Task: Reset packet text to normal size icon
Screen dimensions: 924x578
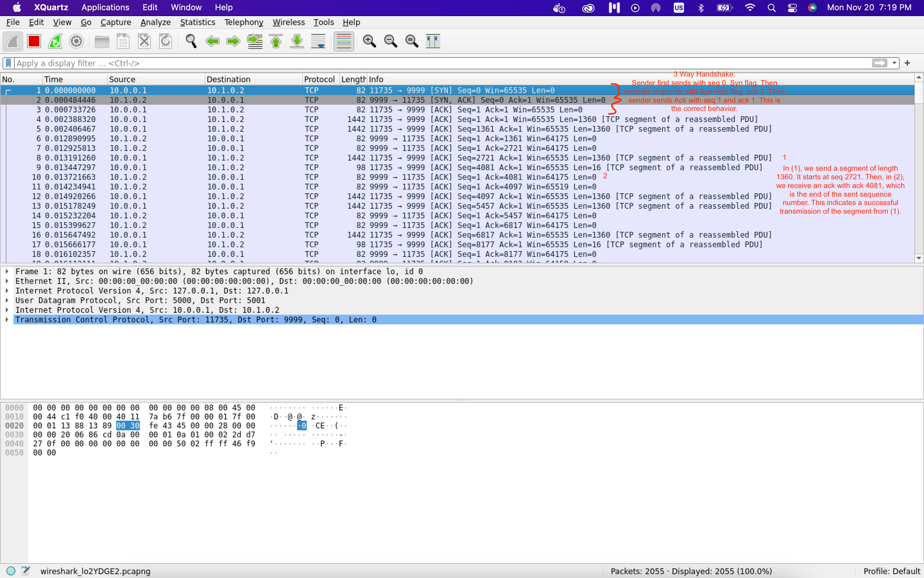Action: click(412, 41)
